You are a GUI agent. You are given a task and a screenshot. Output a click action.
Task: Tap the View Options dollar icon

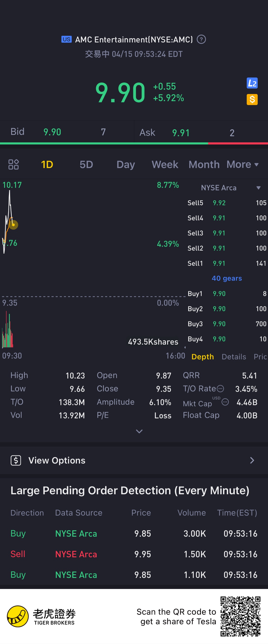click(x=16, y=460)
